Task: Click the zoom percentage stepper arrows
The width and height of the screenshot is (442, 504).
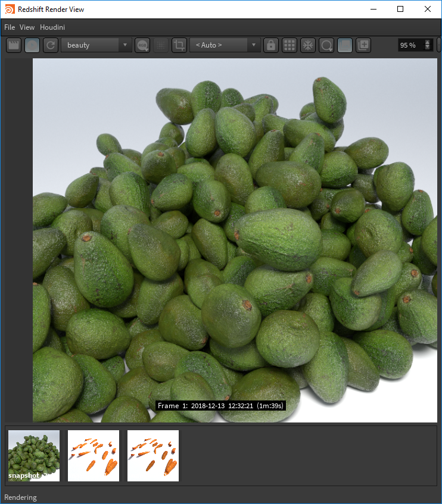Action: pos(427,45)
